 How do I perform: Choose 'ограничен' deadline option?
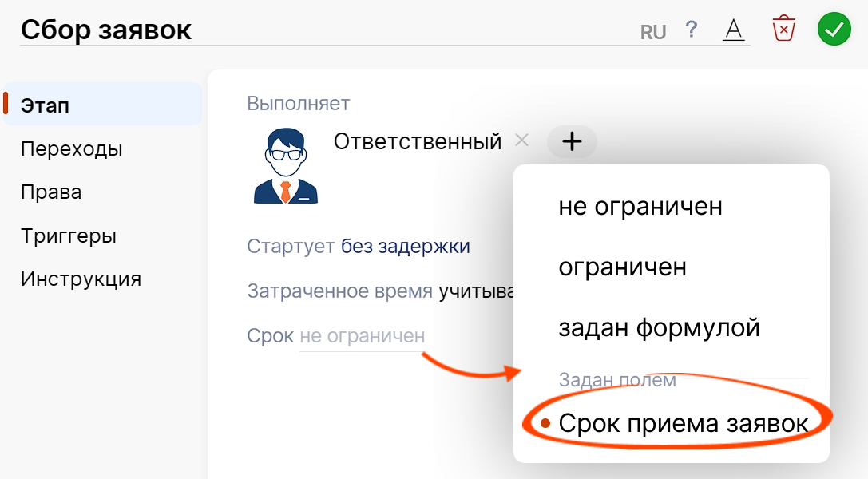coord(622,267)
